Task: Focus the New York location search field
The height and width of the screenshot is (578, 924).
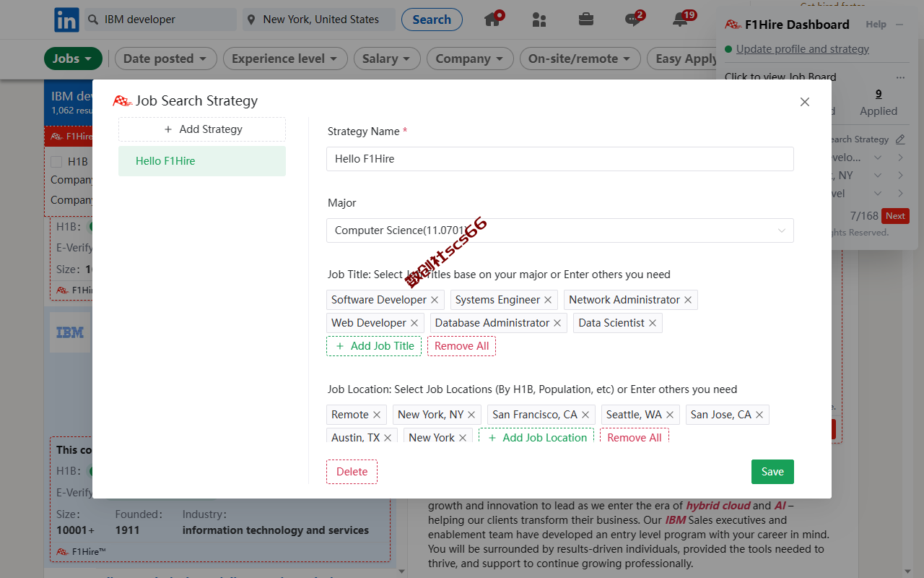Action: click(x=319, y=20)
